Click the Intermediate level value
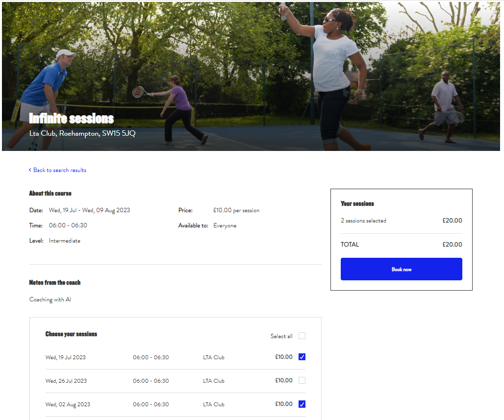This screenshot has width=504, height=420. (x=64, y=241)
